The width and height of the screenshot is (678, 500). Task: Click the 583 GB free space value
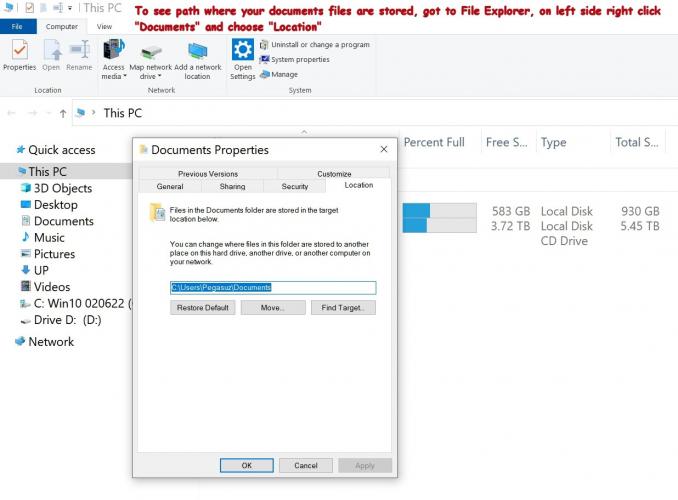point(511,211)
